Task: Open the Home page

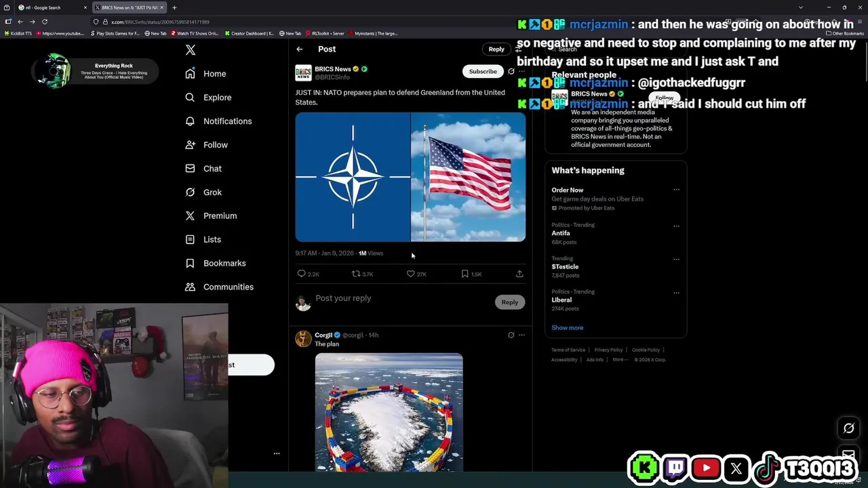Action: click(205, 74)
